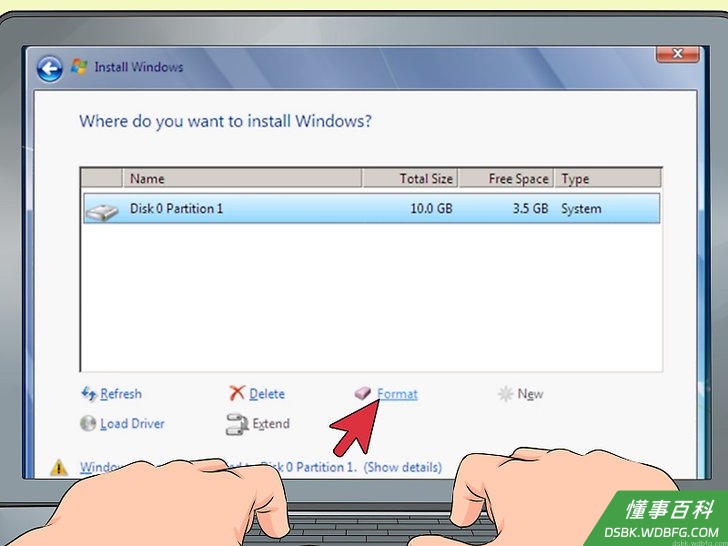Click the Extend link

pos(271,423)
